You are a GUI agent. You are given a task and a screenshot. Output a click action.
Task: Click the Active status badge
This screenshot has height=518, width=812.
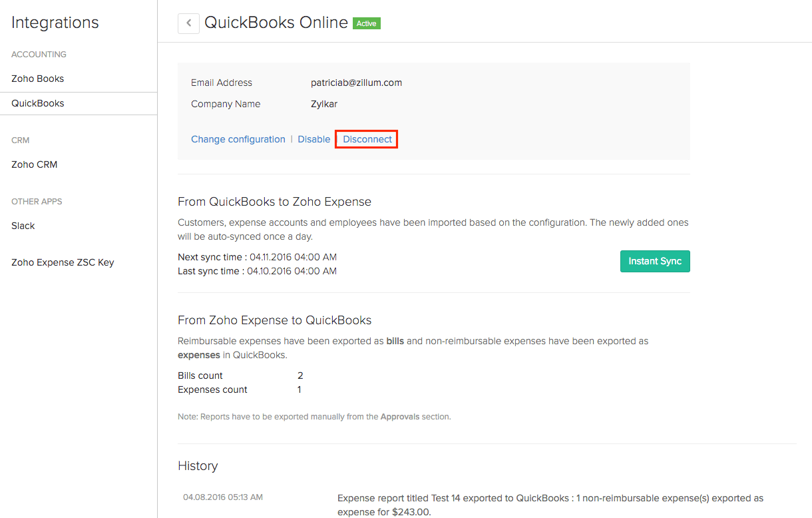pyautogui.click(x=367, y=23)
